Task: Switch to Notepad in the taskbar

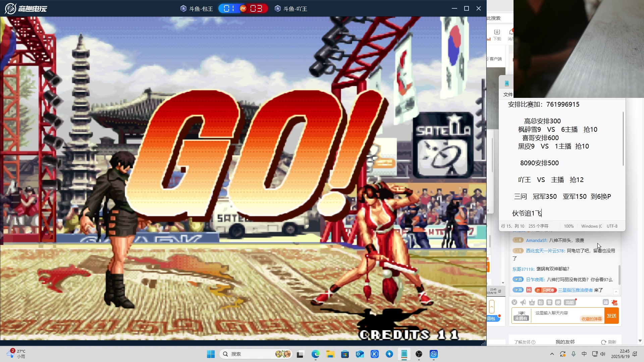Action: tap(404, 354)
